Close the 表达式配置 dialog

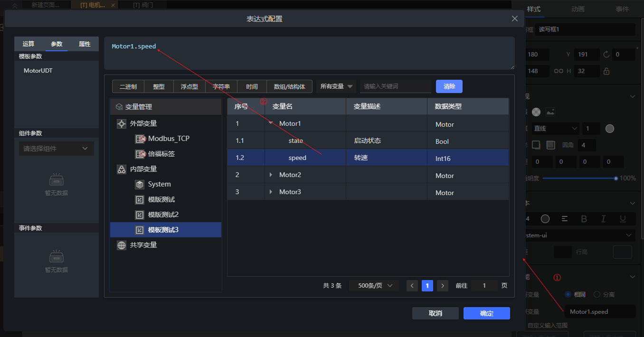[x=515, y=19]
